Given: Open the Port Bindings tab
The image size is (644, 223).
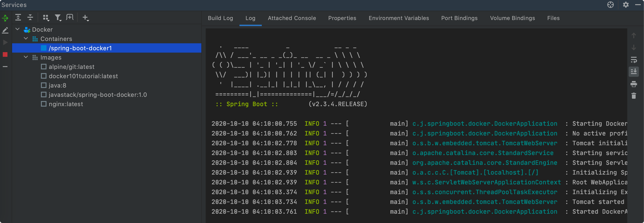Looking at the screenshot, I should coord(459,18).
